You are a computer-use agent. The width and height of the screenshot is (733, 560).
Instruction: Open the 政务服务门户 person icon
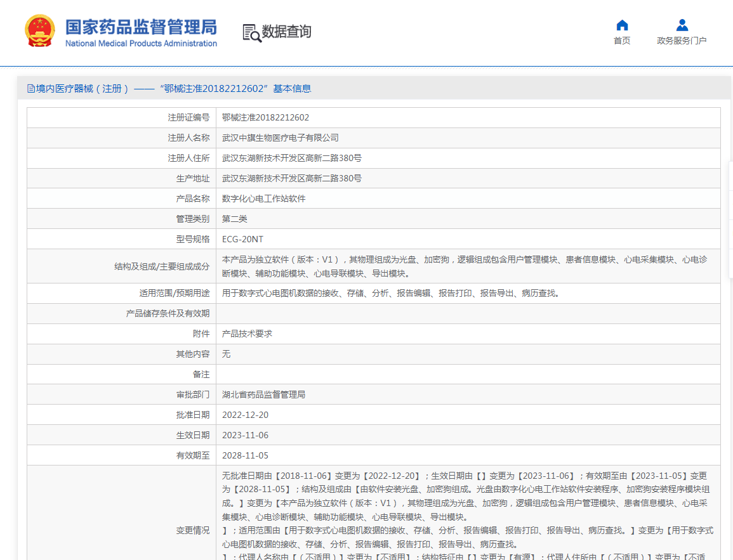682,25
